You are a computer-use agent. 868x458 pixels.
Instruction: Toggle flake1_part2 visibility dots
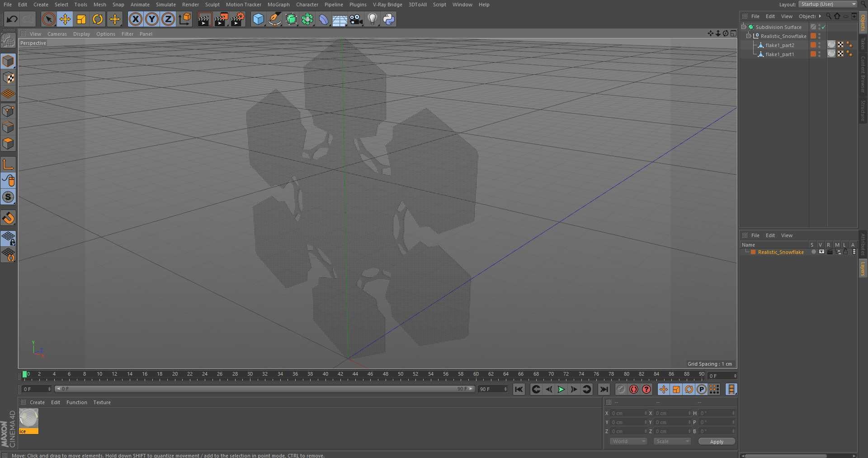click(819, 45)
